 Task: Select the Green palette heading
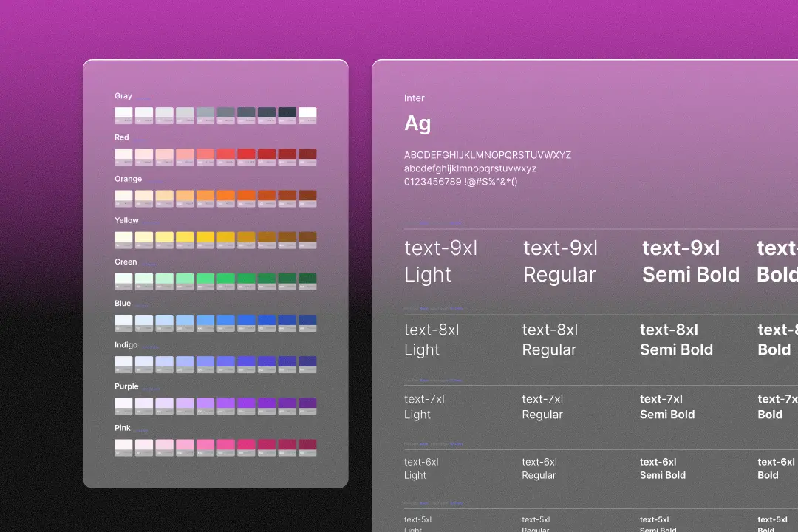pos(126,262)
